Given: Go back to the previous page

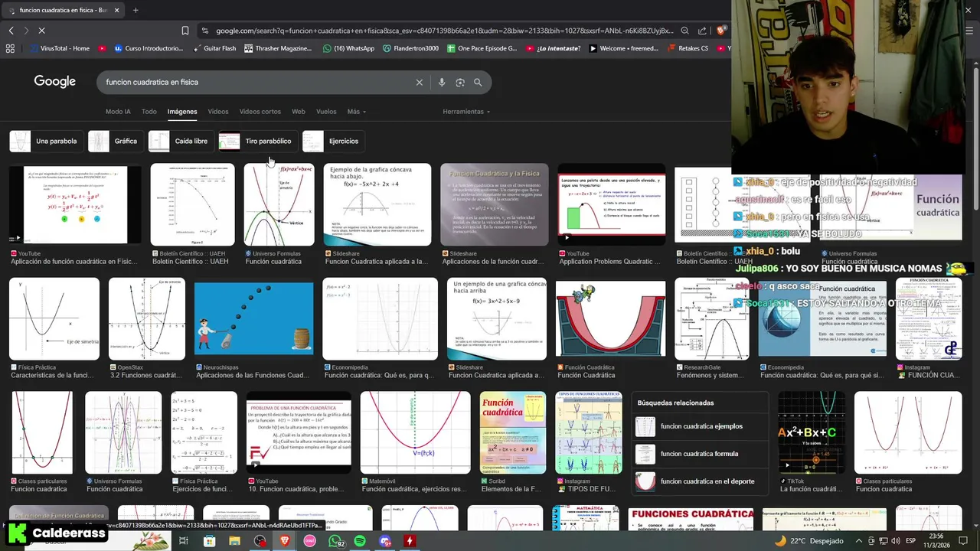Looking at the screenshot, I should [11, 31].
